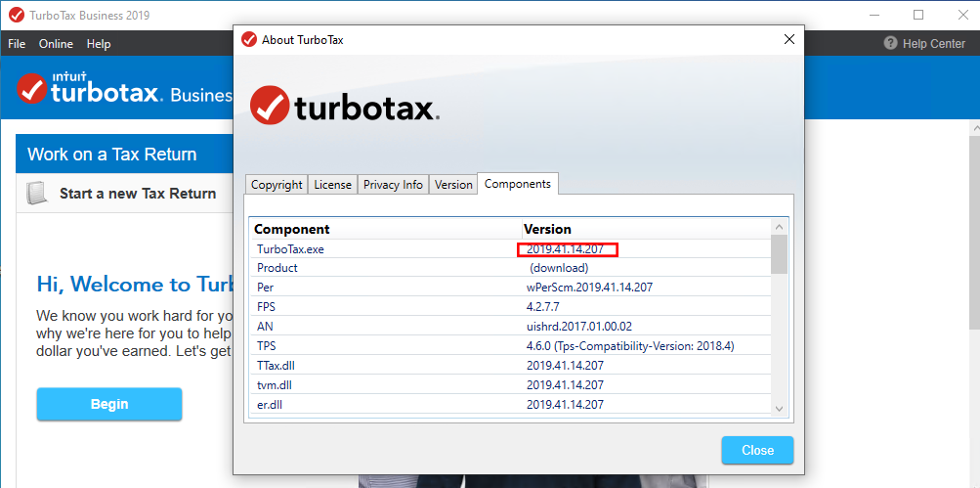Image resolution: width=980 pixels, height=488 pixels.
Task: Maximize the TurboTax Business 2019 window
Action: [x=918, y=15]
